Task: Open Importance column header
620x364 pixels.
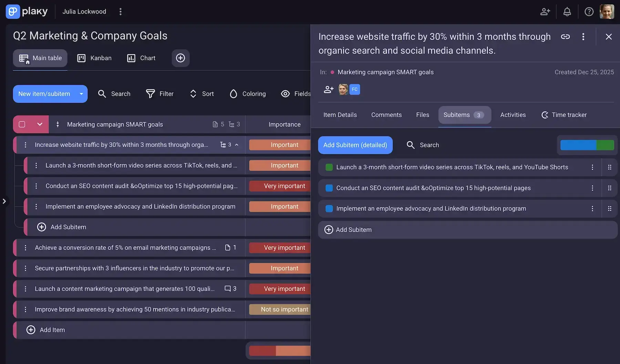Action: click(285, 124)
